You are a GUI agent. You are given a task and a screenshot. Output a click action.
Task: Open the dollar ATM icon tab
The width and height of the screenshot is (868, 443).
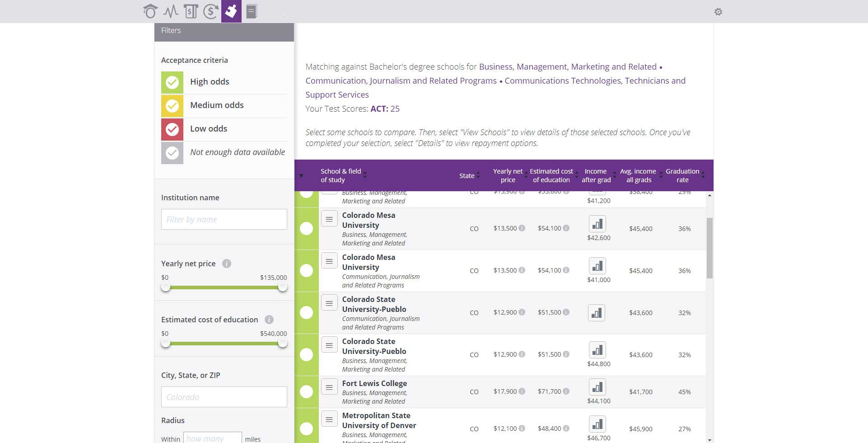pos(191,11)
